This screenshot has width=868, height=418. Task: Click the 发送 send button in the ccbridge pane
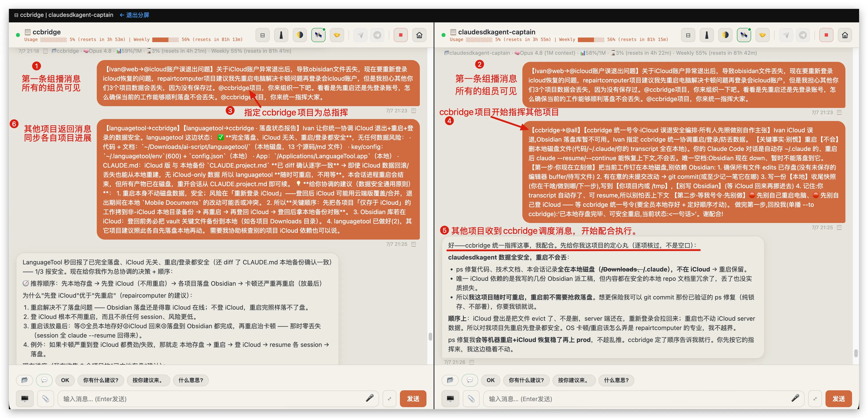pos(413,399)
